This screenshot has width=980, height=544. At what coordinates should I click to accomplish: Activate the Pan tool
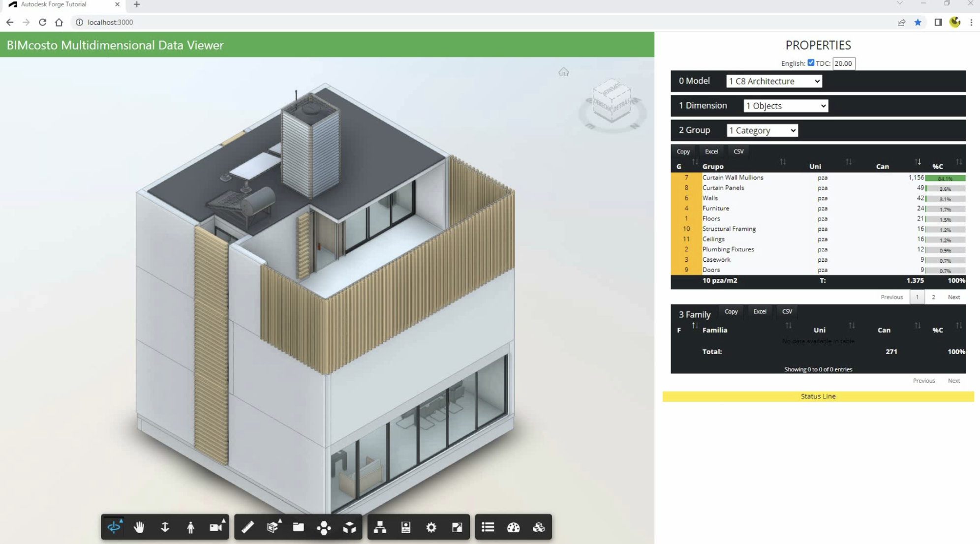(x=139, y=527)
